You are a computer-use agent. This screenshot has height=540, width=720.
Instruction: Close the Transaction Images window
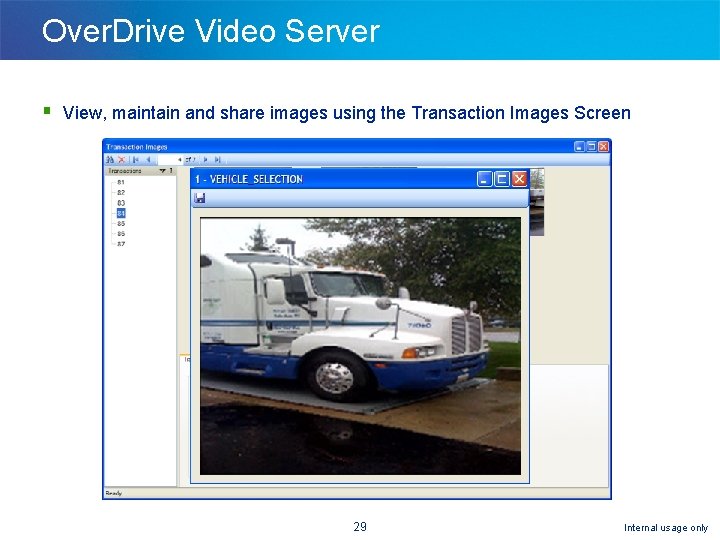coord(603,146)
